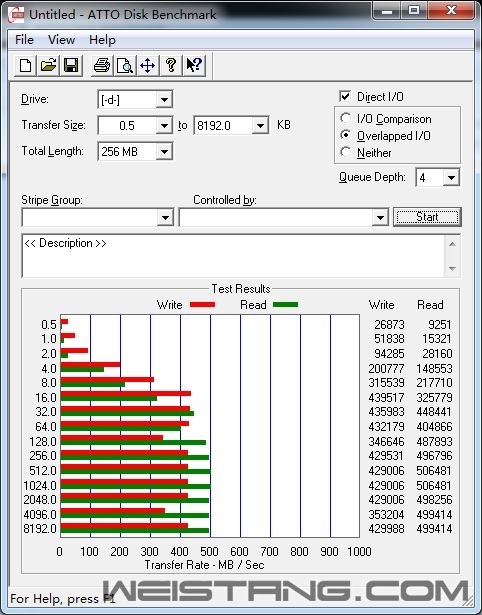Screen dimensions: 482x615
Task: Click inside the Description text box
Action: 234,256
